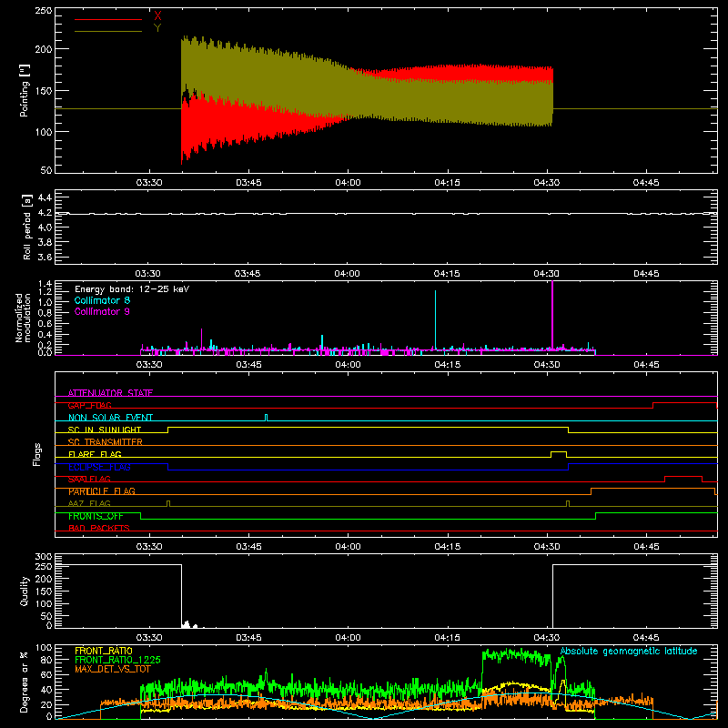Click the PARTICLE_FLAG rising step near 04:37
Viewport: 728px width, 728px height.
point(591,491)
